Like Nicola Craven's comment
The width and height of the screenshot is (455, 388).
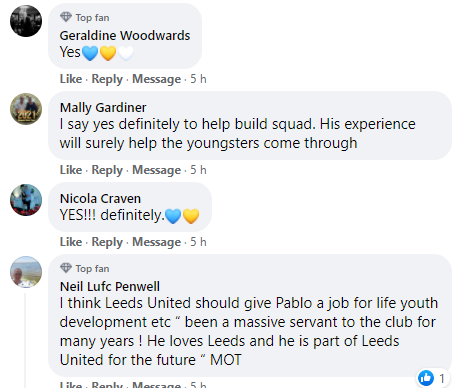(x=71, y=242)
